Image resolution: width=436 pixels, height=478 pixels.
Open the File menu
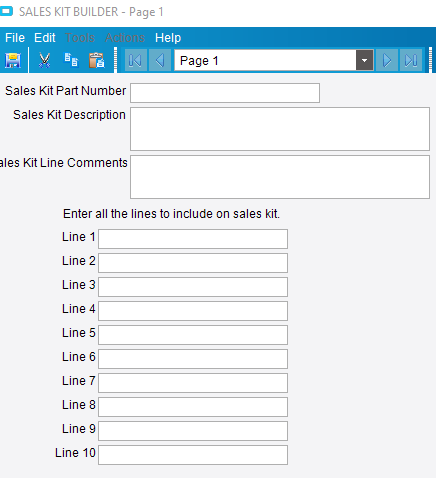[15, 38]
